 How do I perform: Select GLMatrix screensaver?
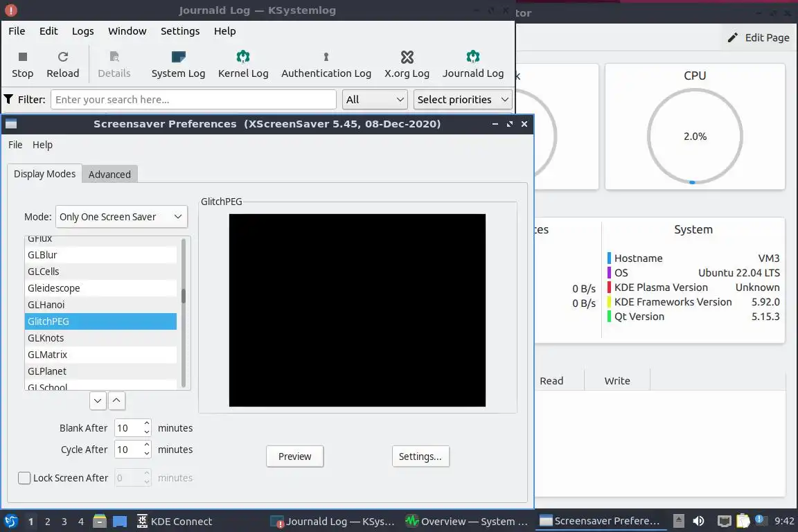[100, 355]
